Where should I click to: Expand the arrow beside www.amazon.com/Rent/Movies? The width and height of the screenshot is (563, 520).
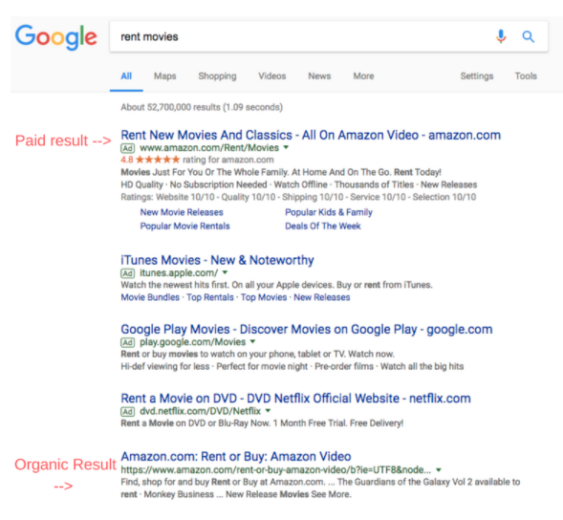point(286,147)
